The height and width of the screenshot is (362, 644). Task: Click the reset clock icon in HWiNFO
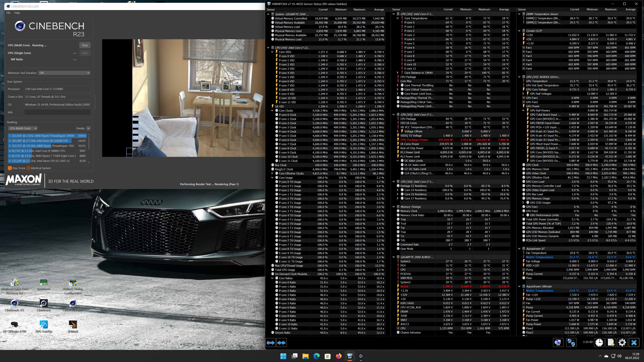click(599, 343)
